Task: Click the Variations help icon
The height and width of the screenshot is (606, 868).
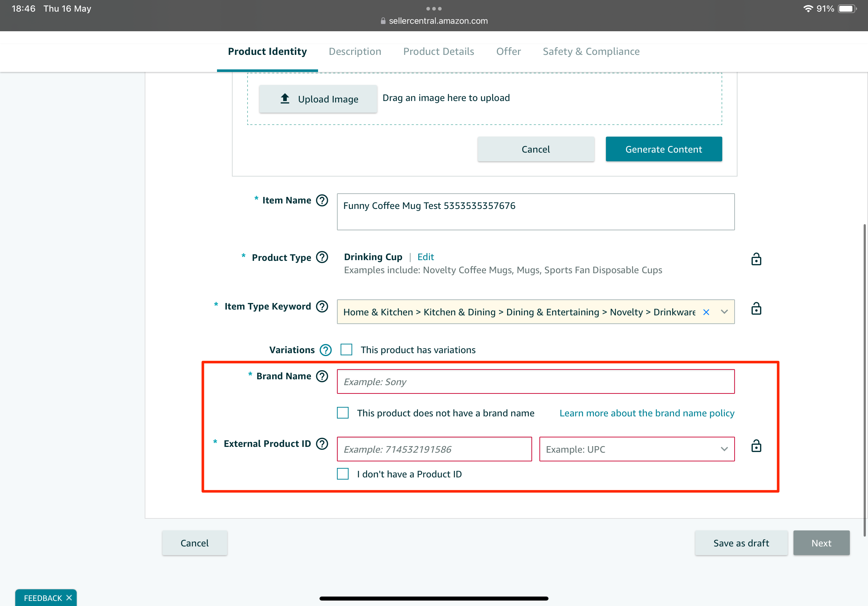Action: (325, 350)
